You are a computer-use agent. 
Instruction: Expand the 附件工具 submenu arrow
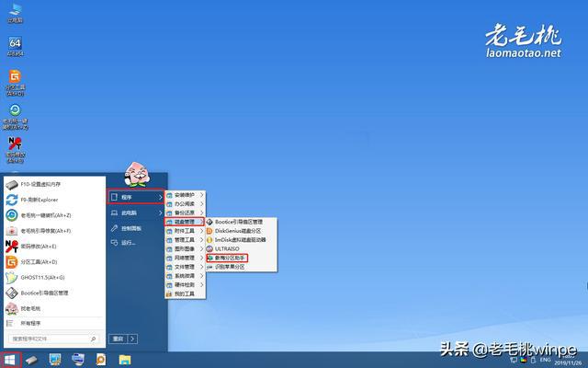[202, 231]
